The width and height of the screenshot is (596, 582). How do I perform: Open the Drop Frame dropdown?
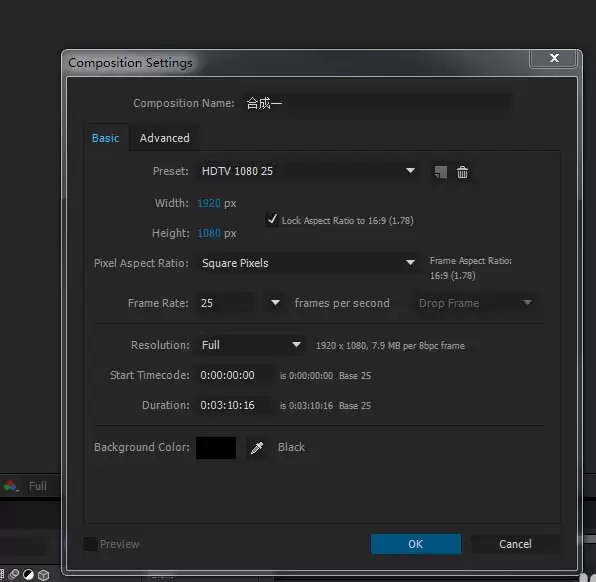[475, 303]
